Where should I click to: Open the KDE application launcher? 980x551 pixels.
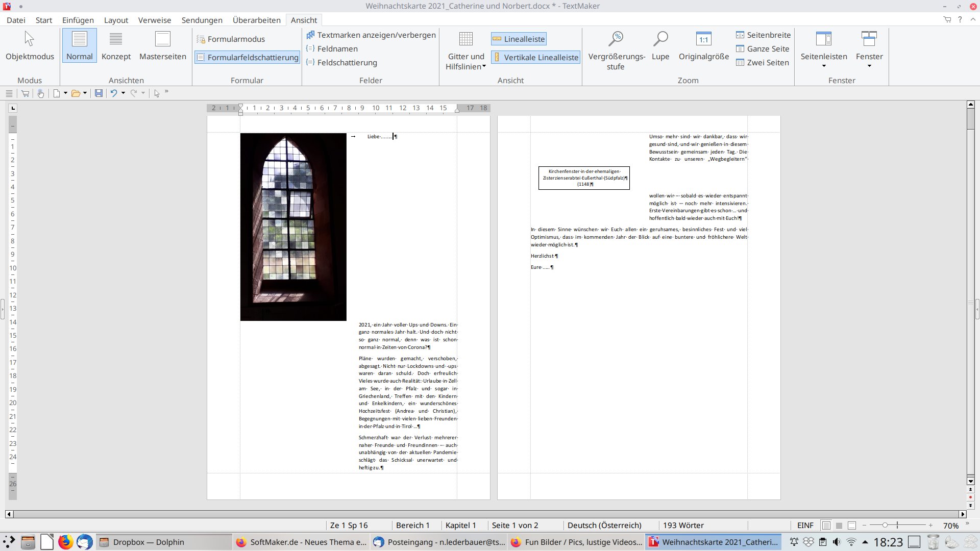pos(9,542)
